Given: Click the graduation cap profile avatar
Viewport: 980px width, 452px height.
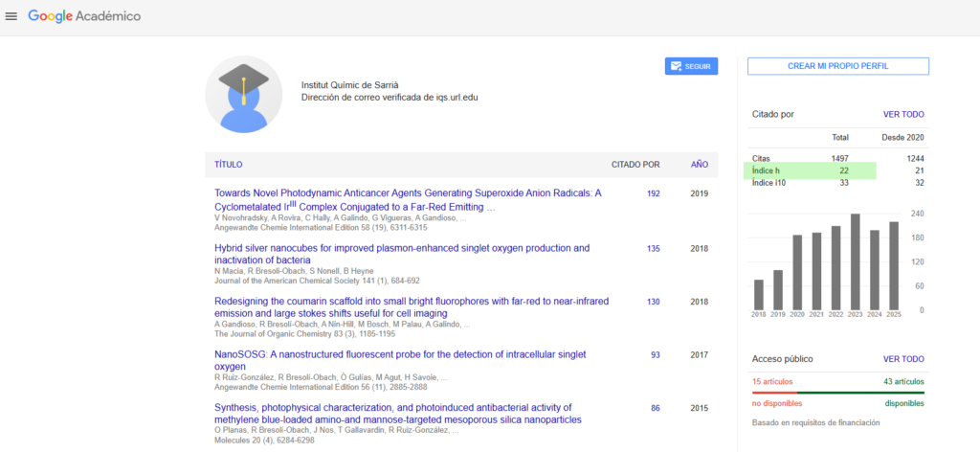Looking at the screenshot, I should [x=243, y=95].
